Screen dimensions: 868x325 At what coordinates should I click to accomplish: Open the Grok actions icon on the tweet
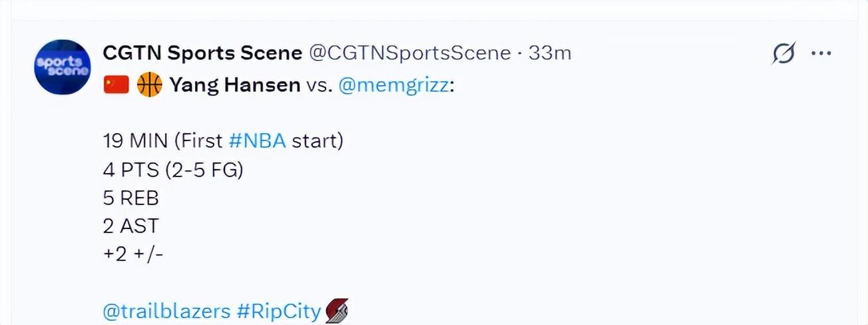[x=783, y=53]
